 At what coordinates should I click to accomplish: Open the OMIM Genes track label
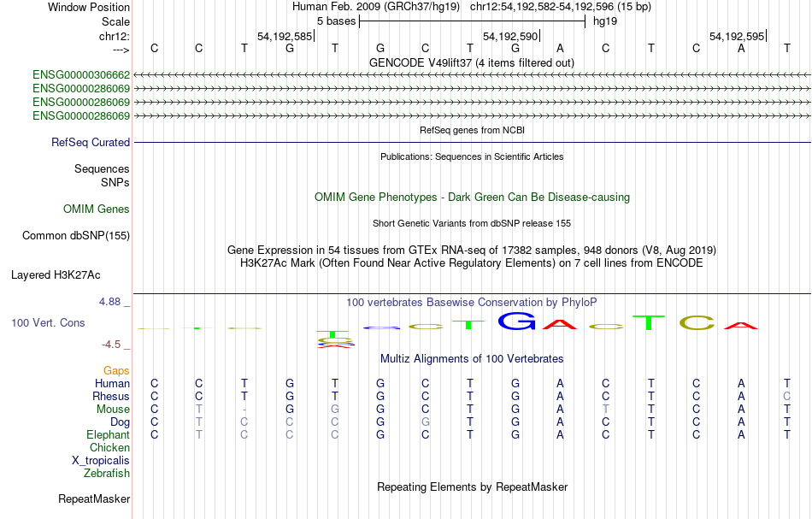pyautogui.click(x=97, y=209)
